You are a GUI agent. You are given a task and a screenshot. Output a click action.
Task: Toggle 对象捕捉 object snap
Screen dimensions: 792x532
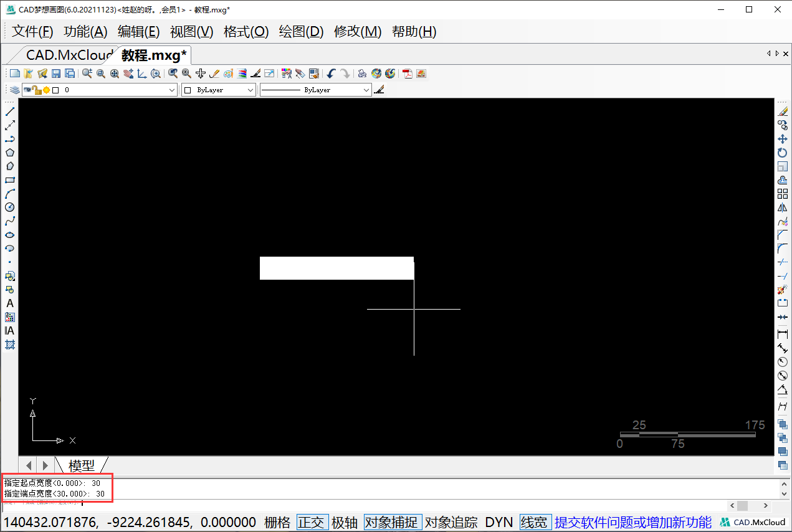point(393,522)
